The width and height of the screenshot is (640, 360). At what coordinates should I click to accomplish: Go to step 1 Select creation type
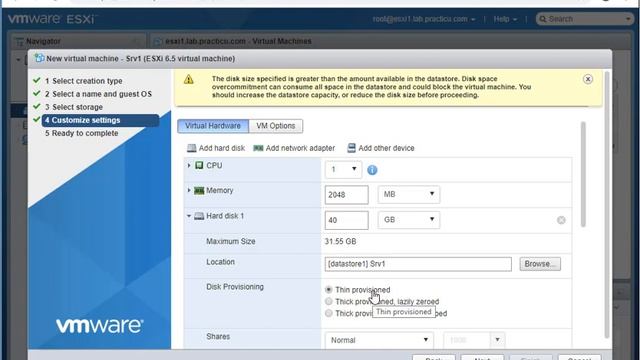(84, 81)
